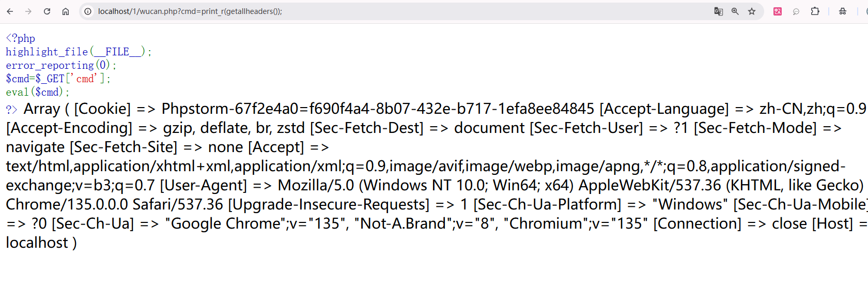
Task: Focus the address bar URL field
Action: [x=362, y=11]
